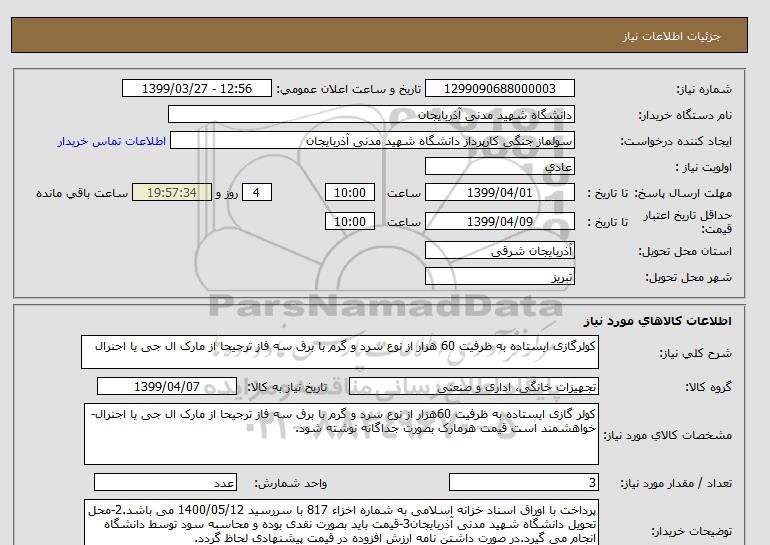Click the label مشخصات کالای مورد نیاز

[x=667, y=435]
